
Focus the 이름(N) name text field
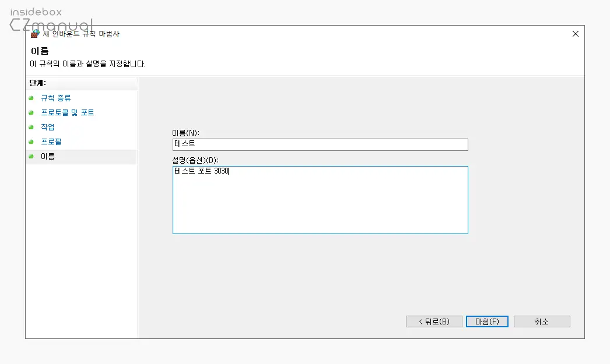click(x=320, y=144)
